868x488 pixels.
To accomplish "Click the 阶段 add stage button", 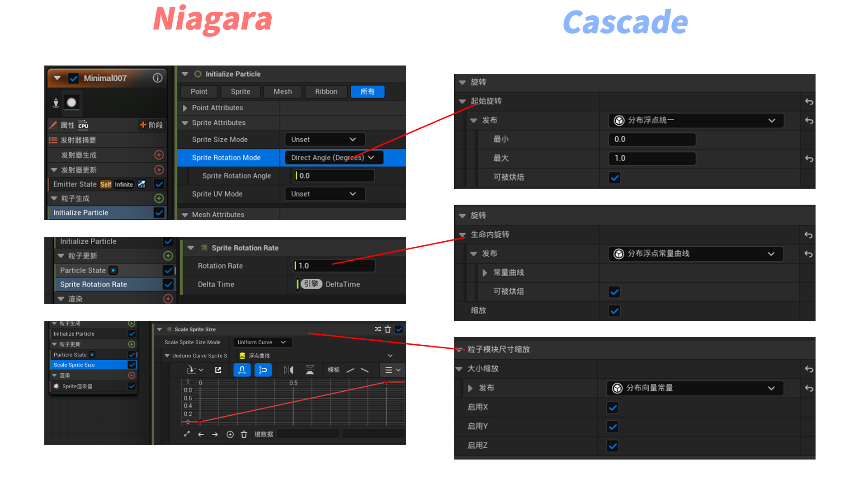I will 151,125.
